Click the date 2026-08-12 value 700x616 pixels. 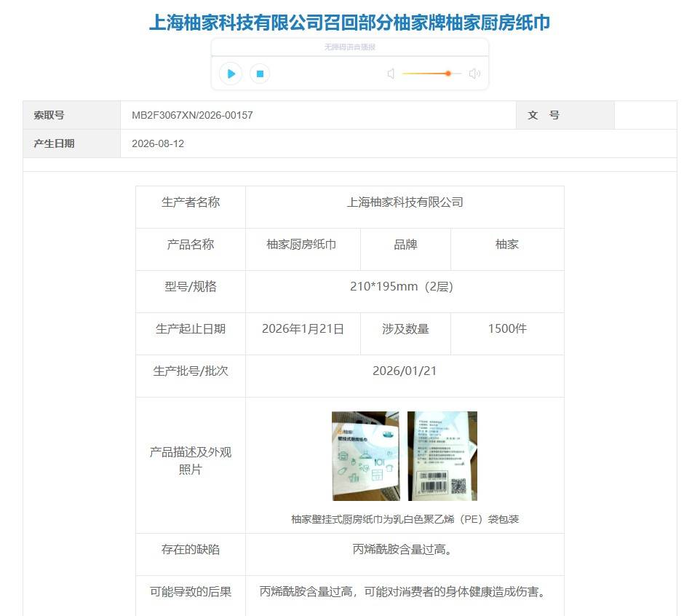click(158, 143)
